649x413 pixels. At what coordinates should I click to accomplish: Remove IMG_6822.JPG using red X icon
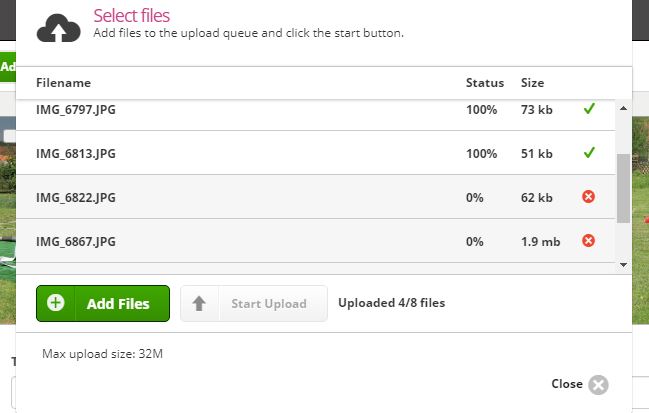click(x=588, y=197)
